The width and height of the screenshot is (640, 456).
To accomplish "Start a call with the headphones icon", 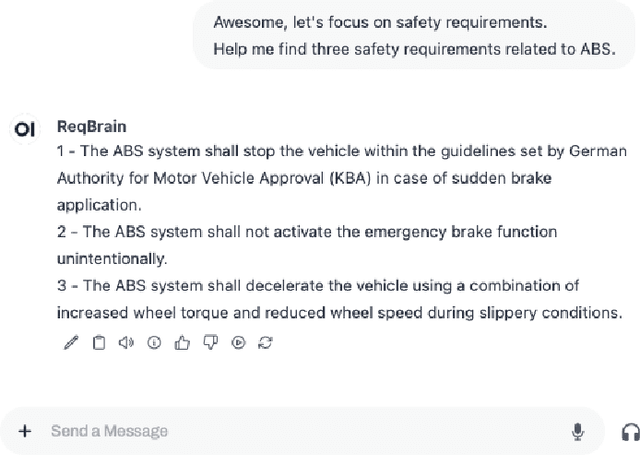I will coord(630,431).
